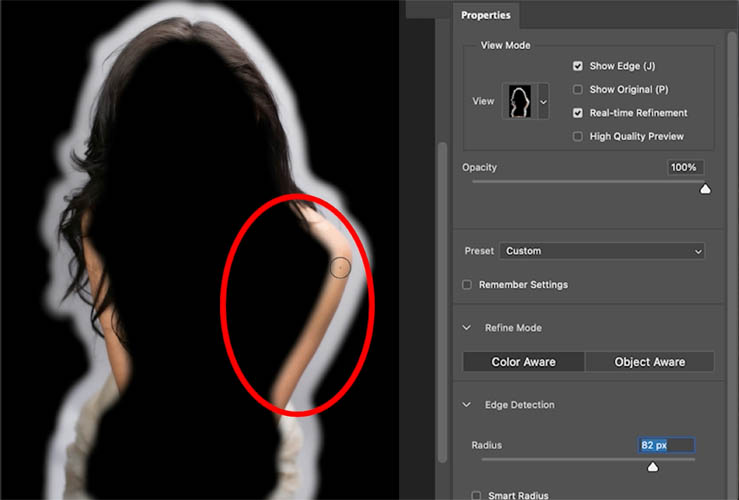The width and height of the screenshot is (739, 500).
Task: Click the brush cursor on the arm
Action: click(340, 268)
